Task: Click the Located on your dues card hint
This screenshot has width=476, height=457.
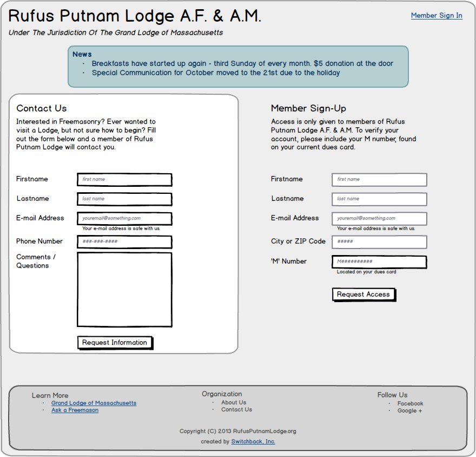Action: click(x=366, y=272)
